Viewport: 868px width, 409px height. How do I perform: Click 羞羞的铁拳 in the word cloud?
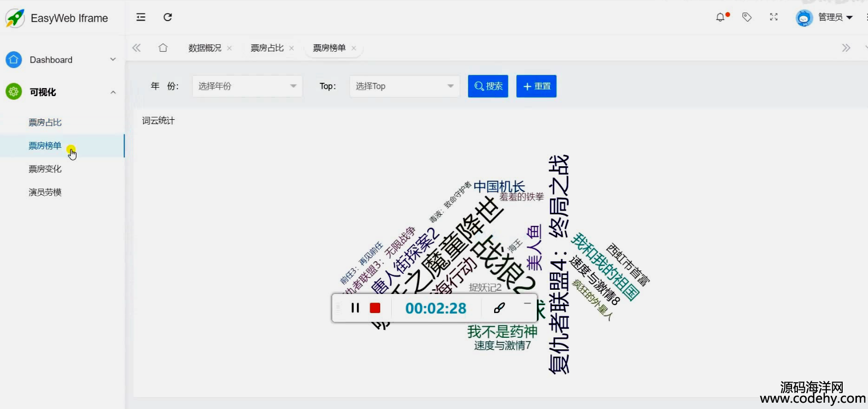click(522, 197)
